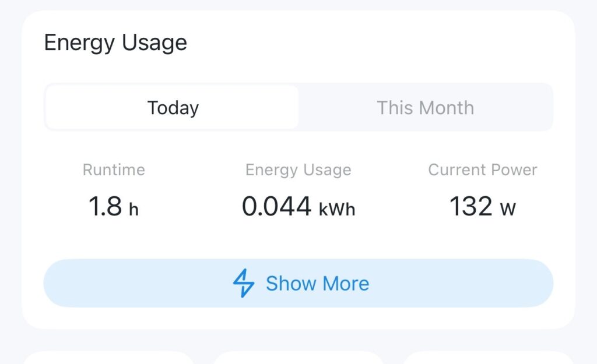
Task: Click the lightning bolt icon
Action: pos(244,284)
